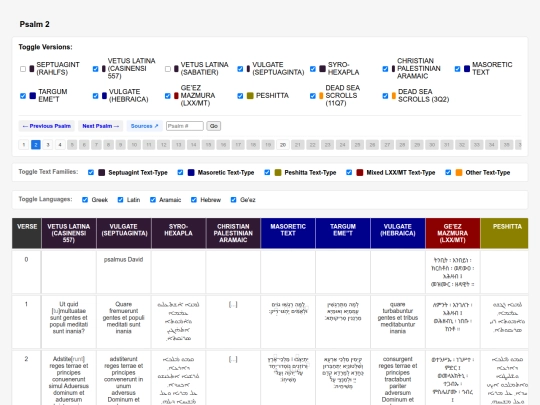Jump to Psalm 4 in pagination

pos(60,145)
